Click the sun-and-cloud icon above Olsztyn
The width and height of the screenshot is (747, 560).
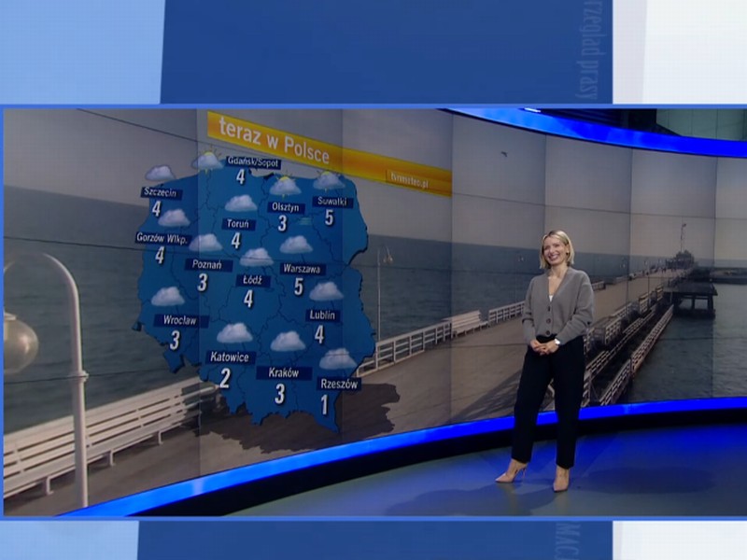(x=286, y=186)
